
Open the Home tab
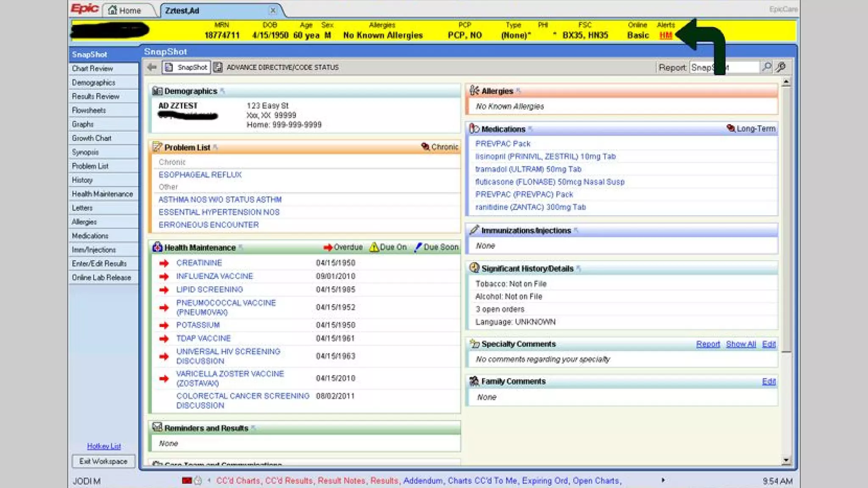click(125, 10)
